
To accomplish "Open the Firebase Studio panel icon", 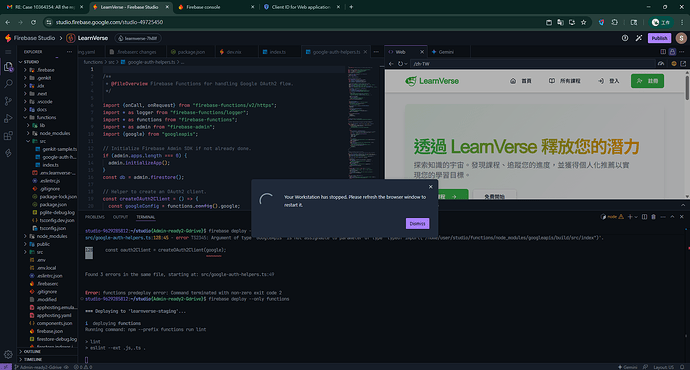I will [8, 153].
